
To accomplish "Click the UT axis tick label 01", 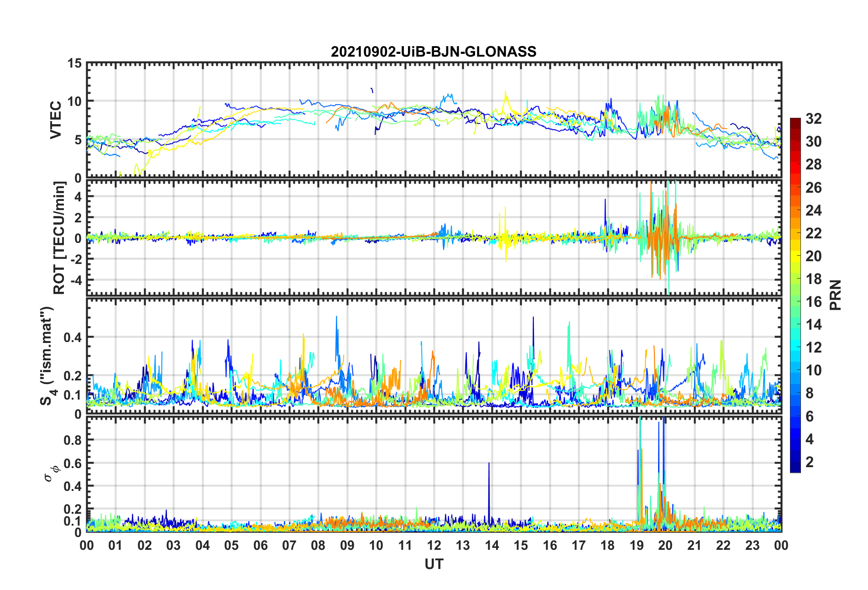I will pos(115,545).
